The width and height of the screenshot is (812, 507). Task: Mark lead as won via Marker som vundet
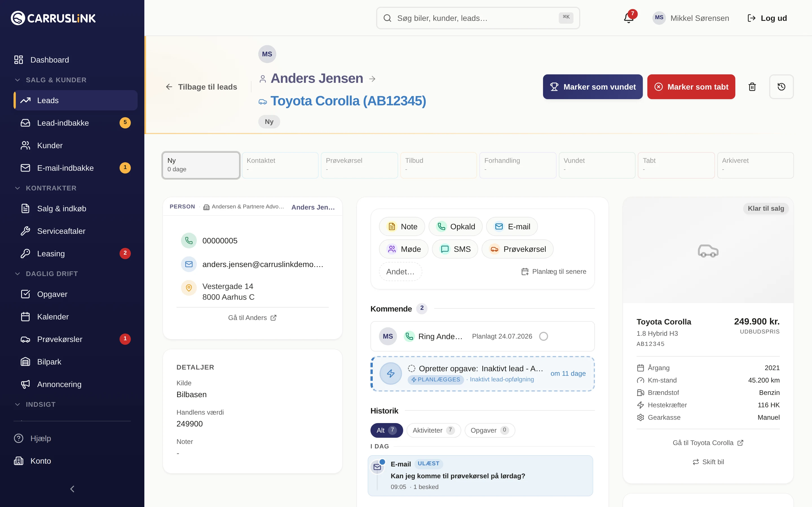[593, 87]
